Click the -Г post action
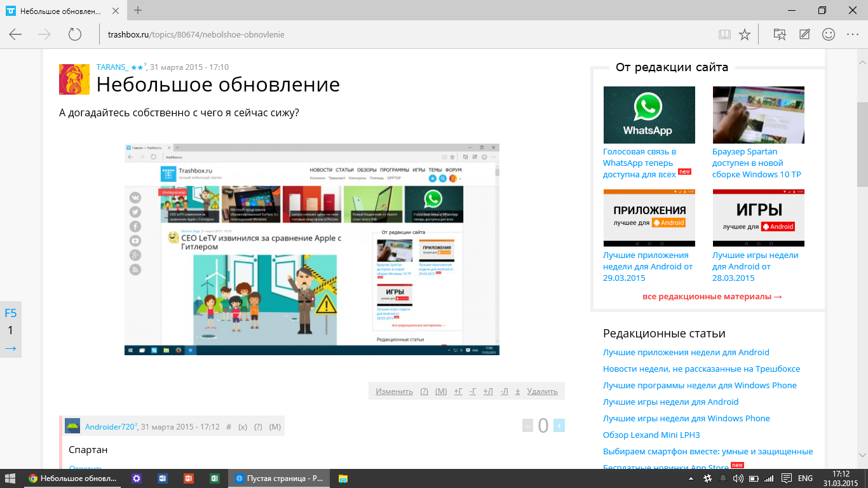Screen dimensions: 868x488 [x=473, y=391]
